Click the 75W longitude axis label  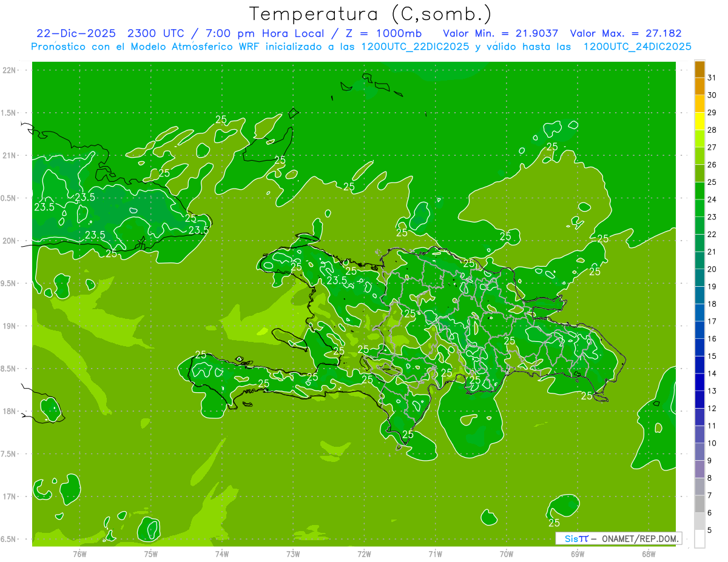coord(150,554)
